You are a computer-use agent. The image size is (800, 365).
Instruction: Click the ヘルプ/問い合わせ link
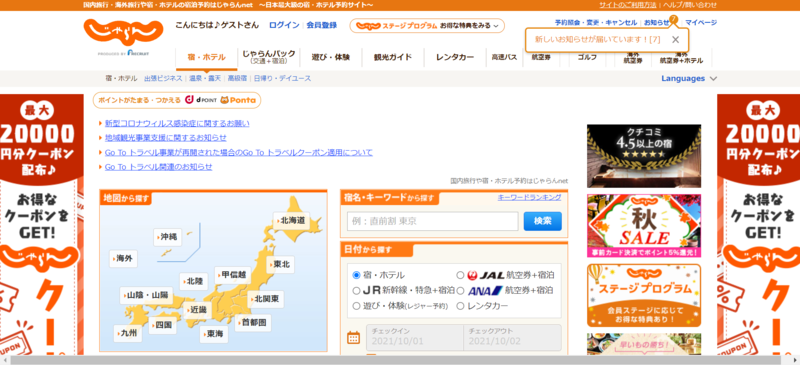coord(690,5)
